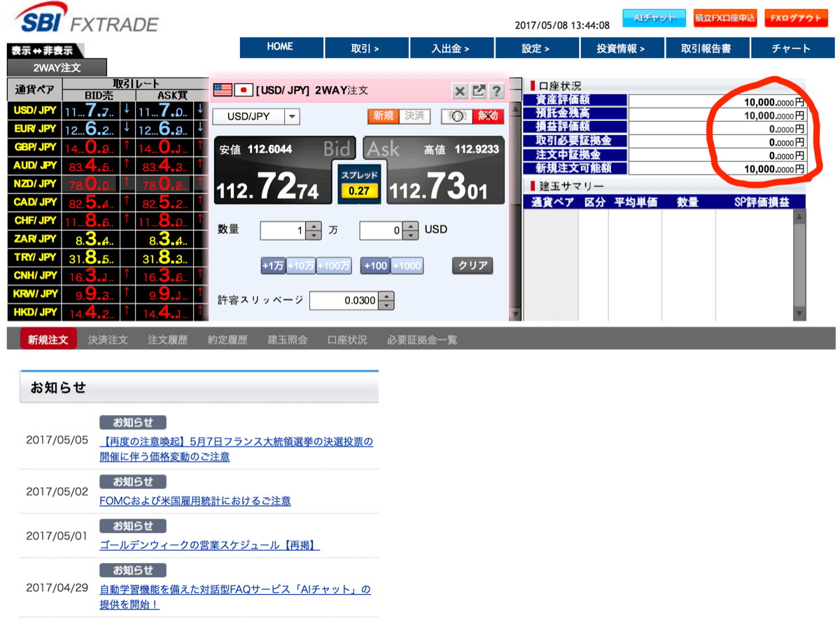Increase 万 quantity with stepper up arrow
This screenshot has width=840, height=638.
314,226
